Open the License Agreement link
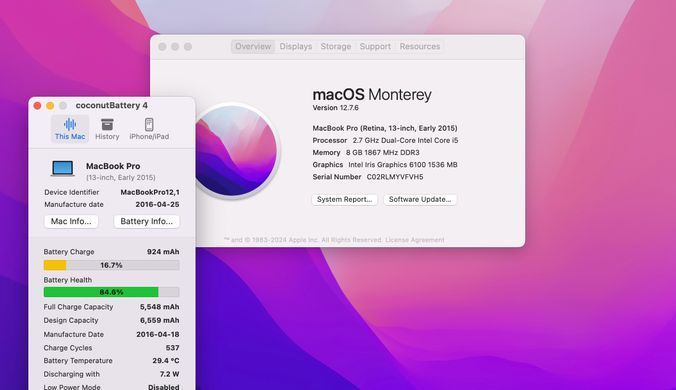The height and width of the screenshot is (390, 676). coord(415,240)
